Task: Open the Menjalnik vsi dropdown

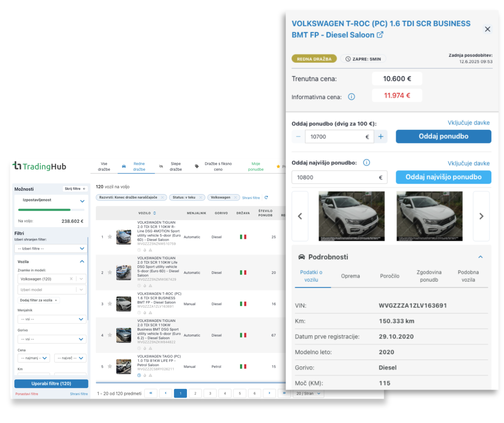Action: (x=52, y=319)
